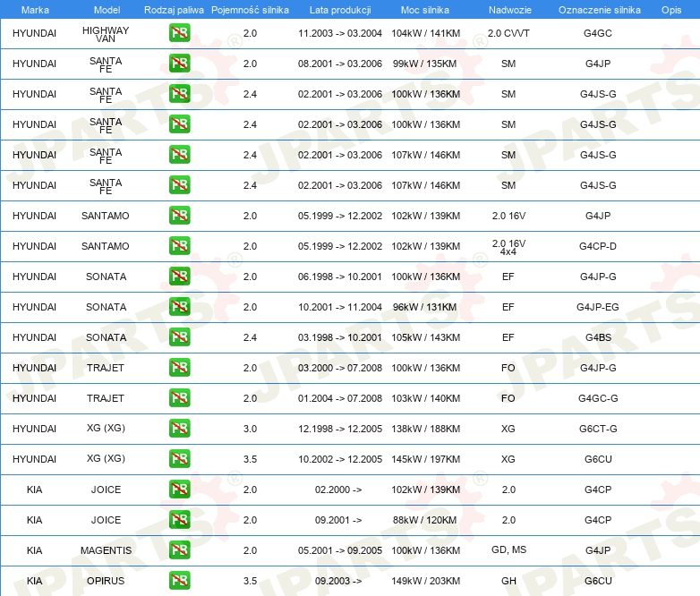Click fuel icon in XG 3.5 row
Screen dimensions: 700x596
179,459
